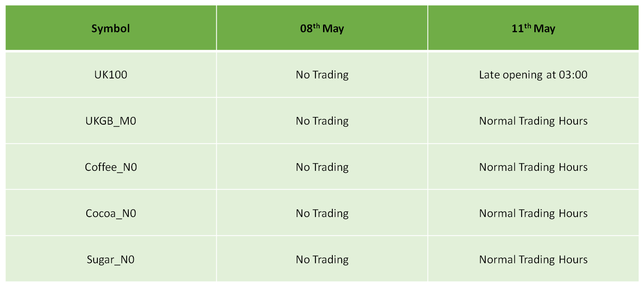Select the Coffee_N0 symbol cell
This screenshot has height=287, width=644.
(111, 167)
